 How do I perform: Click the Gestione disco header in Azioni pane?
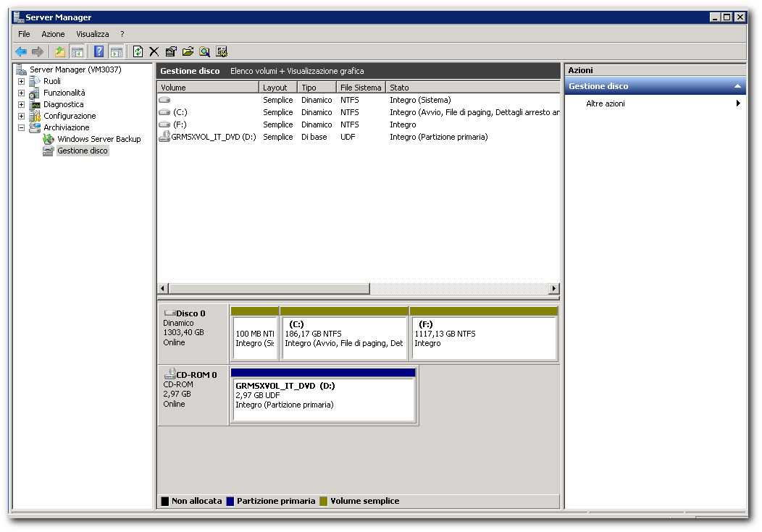point(655,86)
